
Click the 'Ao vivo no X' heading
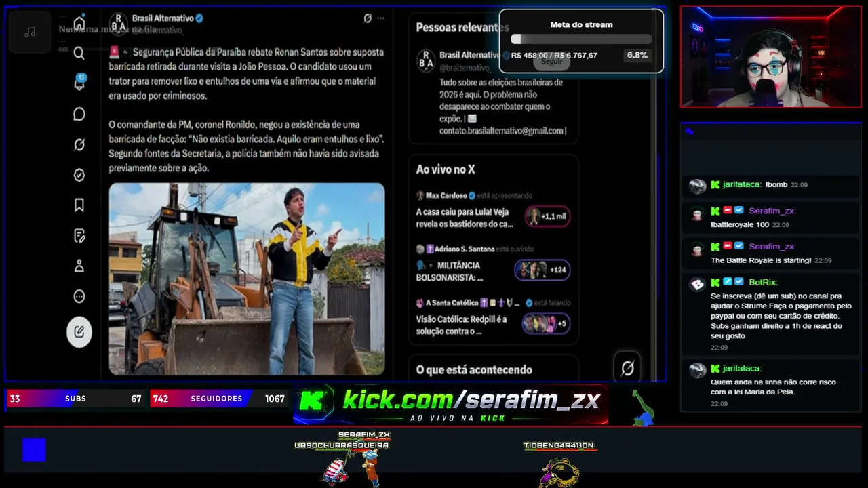pyautogui.click(x=446, y=169)
